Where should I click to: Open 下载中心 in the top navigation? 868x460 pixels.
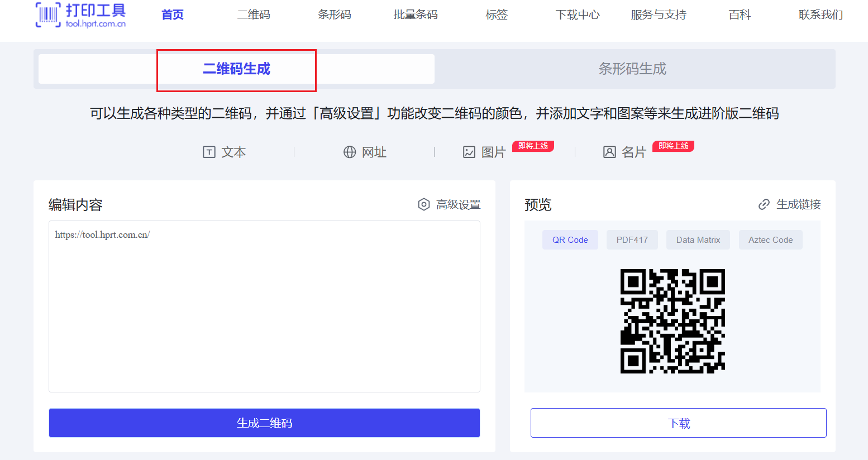click(x=578, y=15)
